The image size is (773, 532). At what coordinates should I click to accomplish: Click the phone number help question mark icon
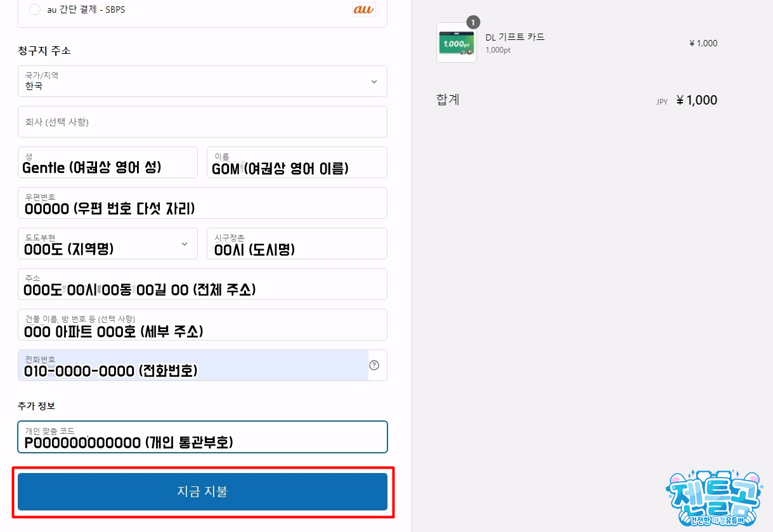pos(374,365)
